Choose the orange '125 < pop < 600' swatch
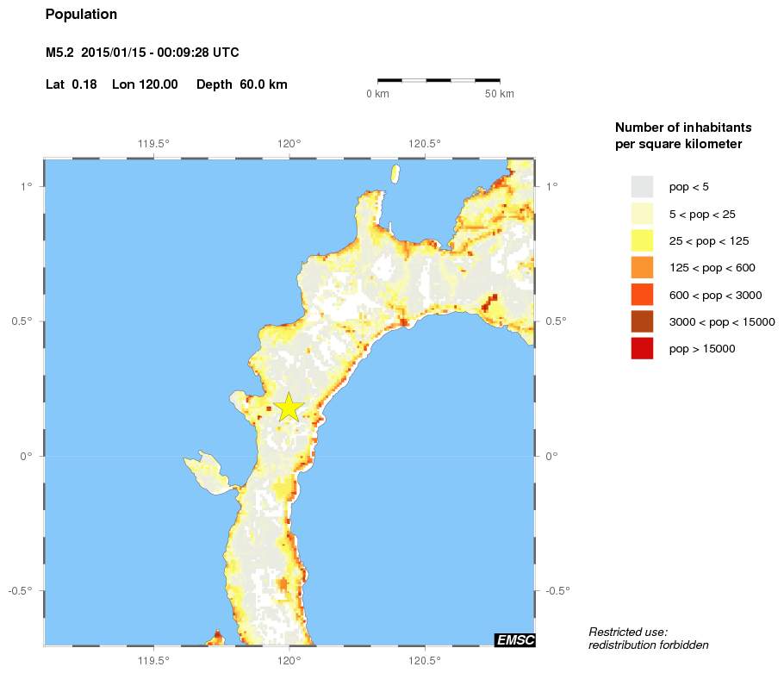 click(x=642, y=268)
